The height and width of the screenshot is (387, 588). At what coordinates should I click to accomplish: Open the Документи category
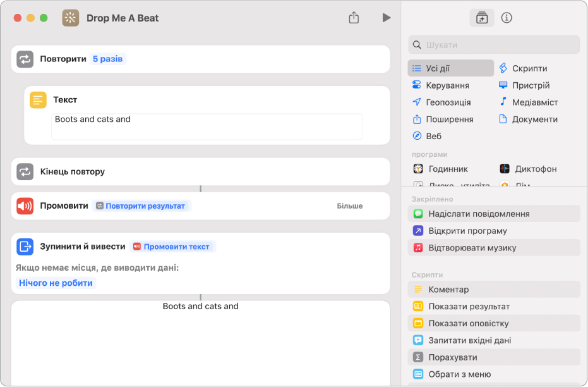click(529, 119)
